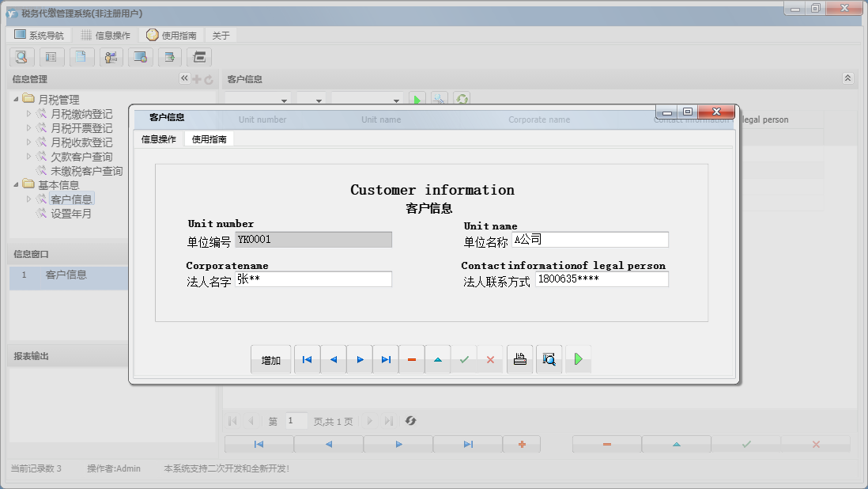
Task: Switch to 使用指南 tab in dialog
Action: pyautogui.click(x=209, y=139)
